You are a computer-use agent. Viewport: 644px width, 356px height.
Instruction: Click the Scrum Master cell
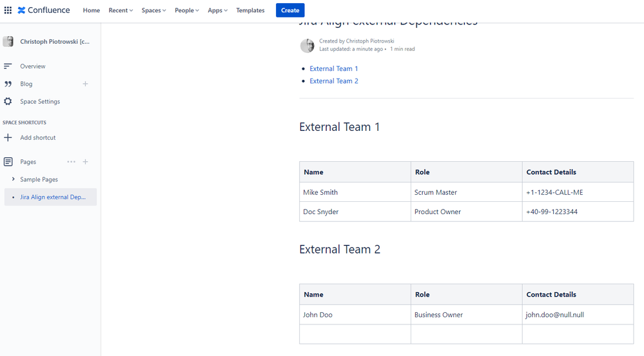pyautogui.click(x=467, y=192)
